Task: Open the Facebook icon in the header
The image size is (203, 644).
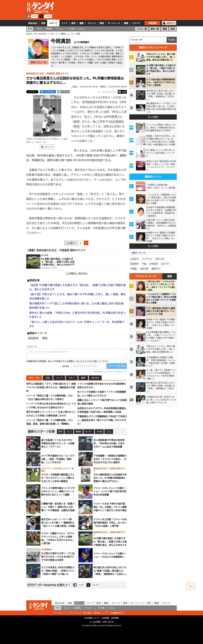Action: (x=28, y=16)
